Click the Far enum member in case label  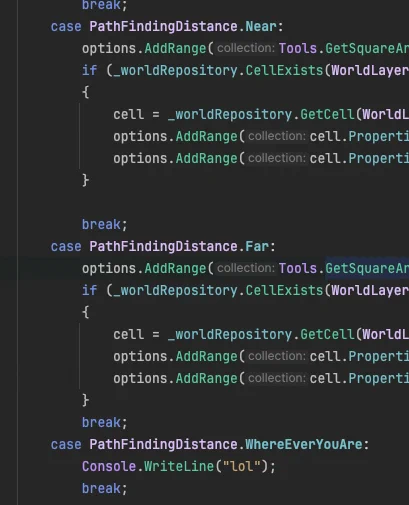coord(257,247)
